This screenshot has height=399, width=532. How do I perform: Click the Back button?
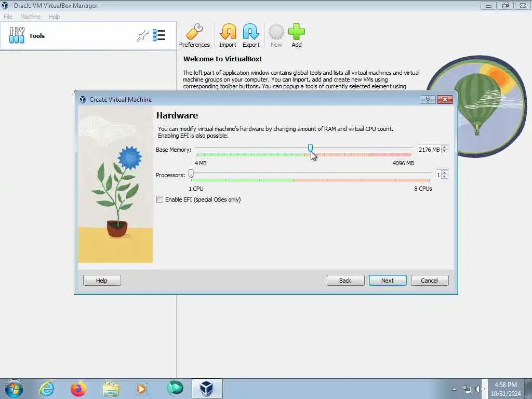tap(345, 280)
